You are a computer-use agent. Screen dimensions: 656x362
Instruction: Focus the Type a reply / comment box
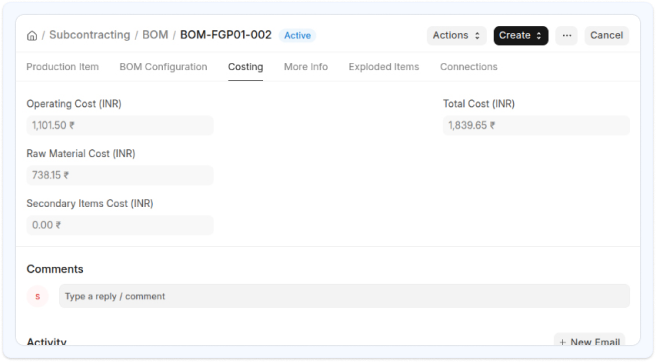(x=344, y=296)
